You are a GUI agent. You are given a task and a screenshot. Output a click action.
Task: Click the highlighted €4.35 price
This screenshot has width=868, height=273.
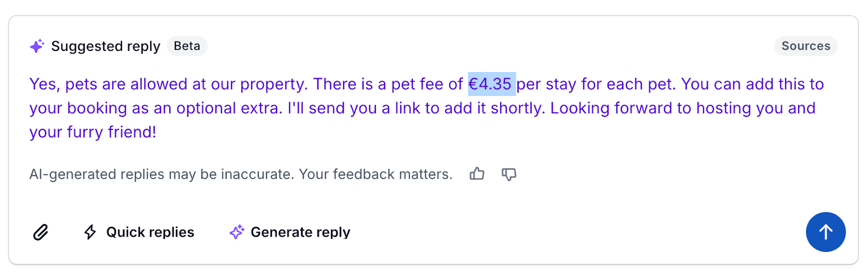click(490, 84)
